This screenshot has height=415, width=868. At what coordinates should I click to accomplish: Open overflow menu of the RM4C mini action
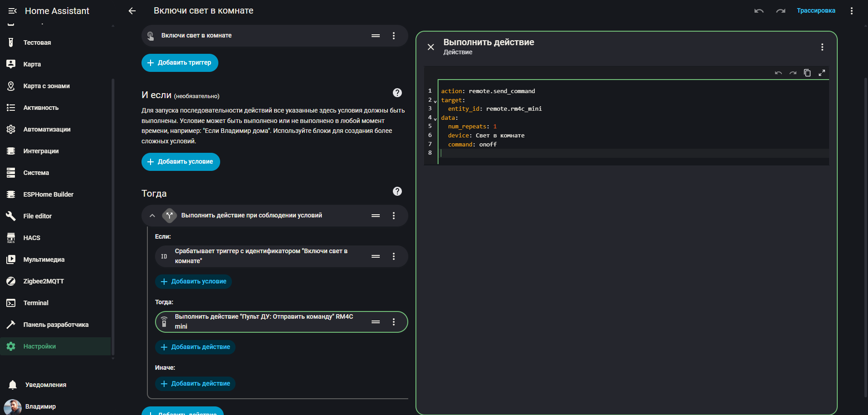(393, 322)
